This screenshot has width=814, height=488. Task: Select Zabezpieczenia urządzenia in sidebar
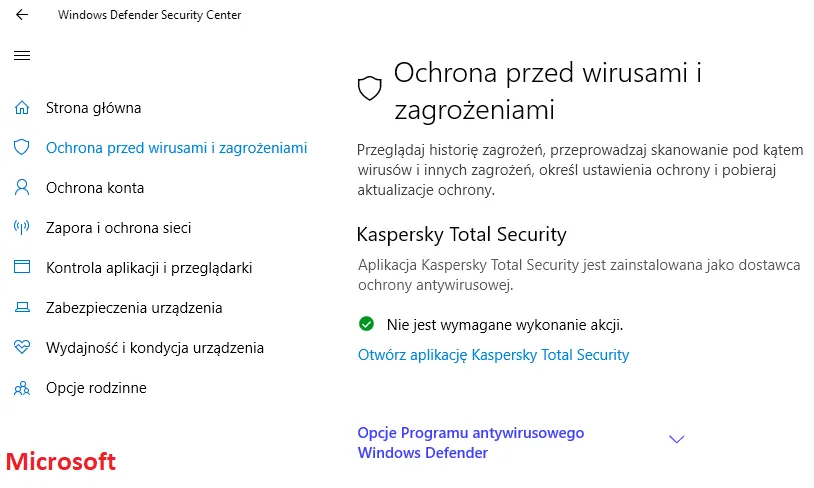(x=134, y=308)
